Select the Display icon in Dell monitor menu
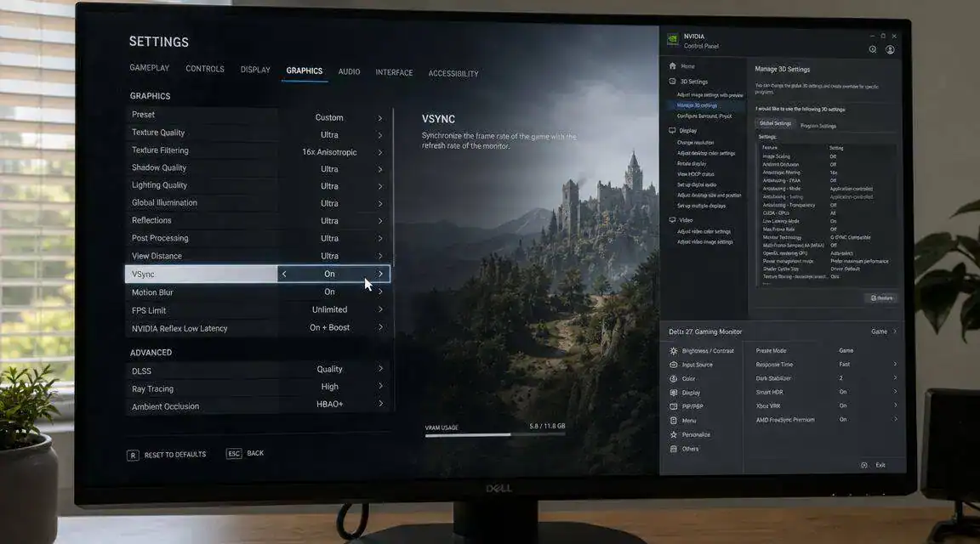The image size is (980, 544). 674,393
